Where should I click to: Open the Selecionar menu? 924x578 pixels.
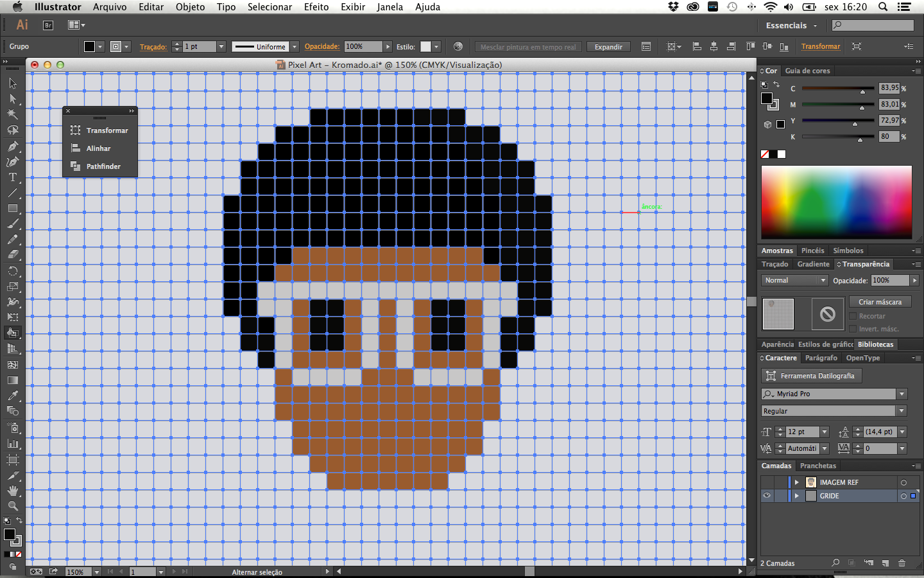270,7
